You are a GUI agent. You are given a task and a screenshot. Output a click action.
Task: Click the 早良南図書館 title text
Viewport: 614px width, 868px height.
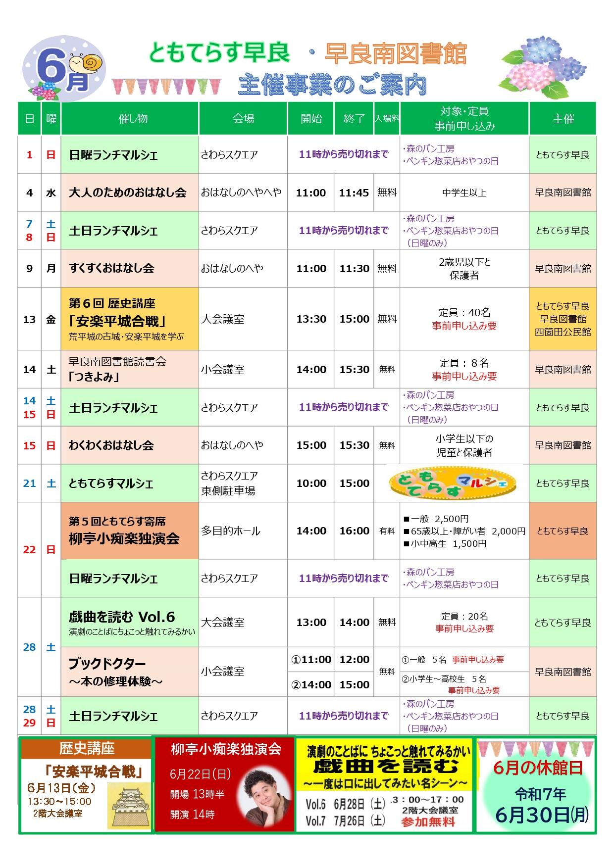[x=396, y=53]
